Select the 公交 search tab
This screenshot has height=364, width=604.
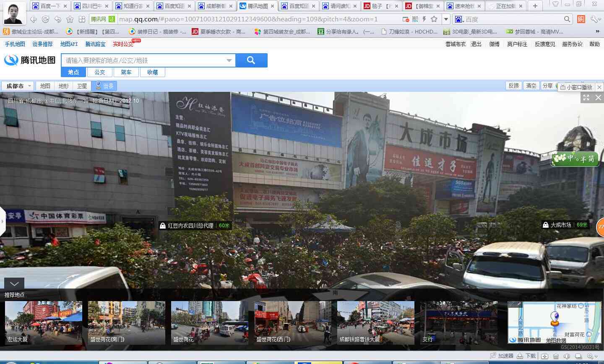(x=100, y=72)
